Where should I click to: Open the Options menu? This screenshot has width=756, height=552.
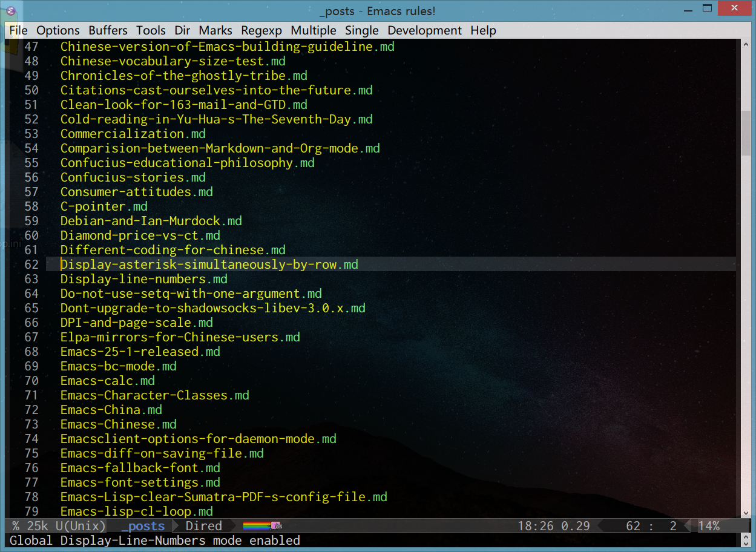pos(58,30)
